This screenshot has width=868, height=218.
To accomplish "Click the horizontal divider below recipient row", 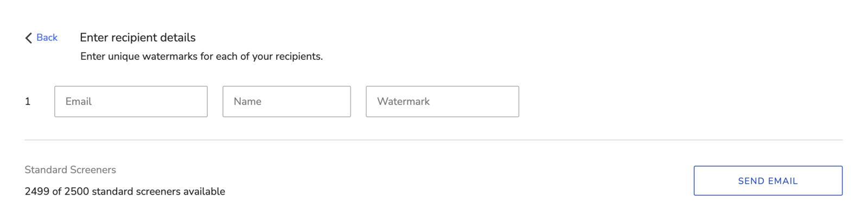I will (x=433, y=140).
